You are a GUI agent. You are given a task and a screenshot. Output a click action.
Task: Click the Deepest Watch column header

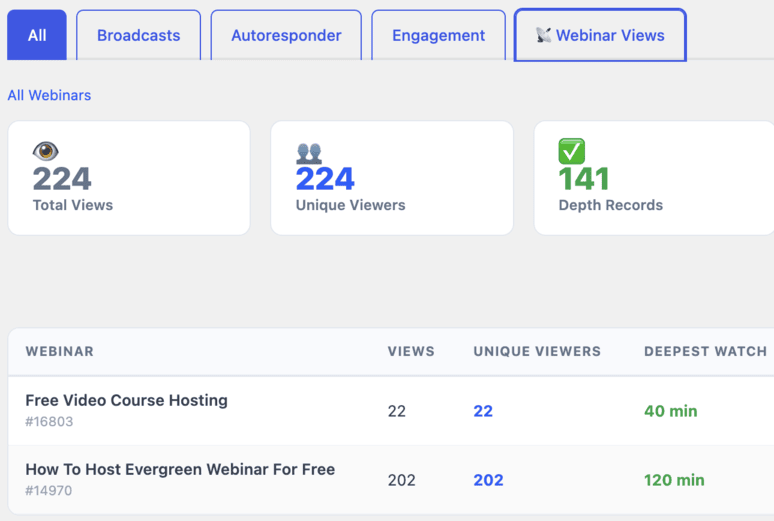(x=705, y=351)
